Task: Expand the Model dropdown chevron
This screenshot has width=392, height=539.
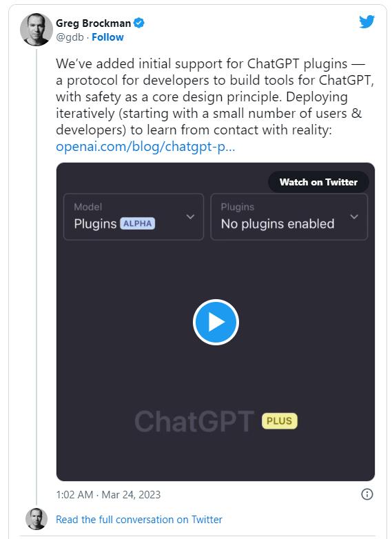Action: pyautogui.click(x=190, y=216)
